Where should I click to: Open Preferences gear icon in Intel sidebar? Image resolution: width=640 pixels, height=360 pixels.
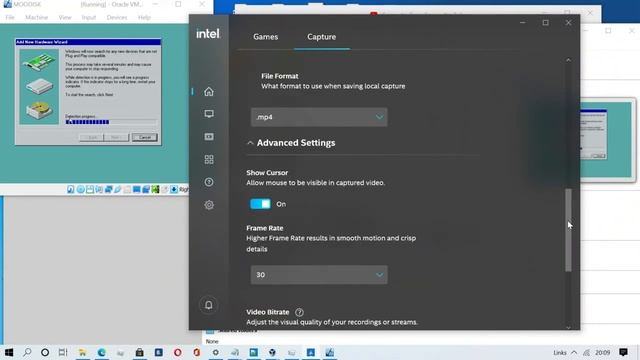point(209,205)
